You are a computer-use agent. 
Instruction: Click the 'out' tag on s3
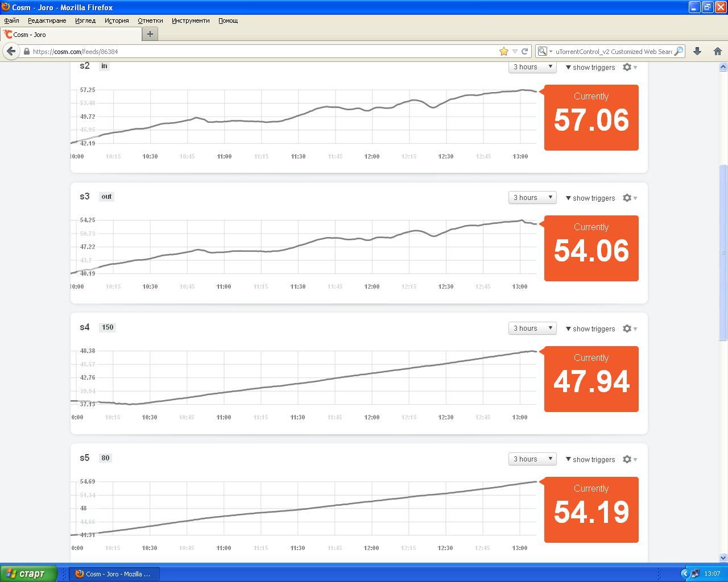[106, 197]
